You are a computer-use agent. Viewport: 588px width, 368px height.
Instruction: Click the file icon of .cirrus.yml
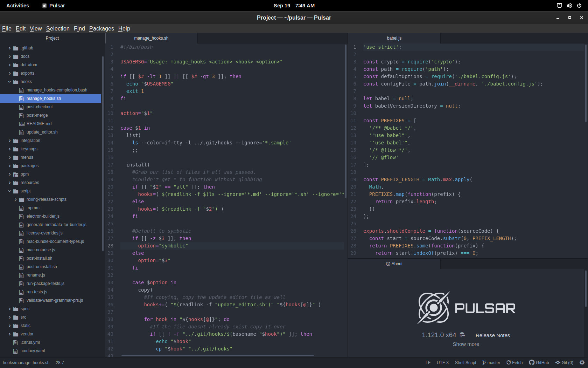pyautogui.click(x=15, y=342)
